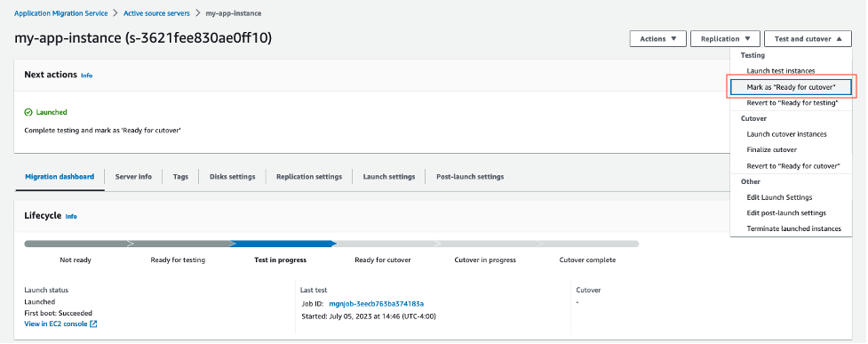868x344 pixels.
Task: Click the Cutover complete stage label
Action: pyautogui.click(x=587, y=260)
